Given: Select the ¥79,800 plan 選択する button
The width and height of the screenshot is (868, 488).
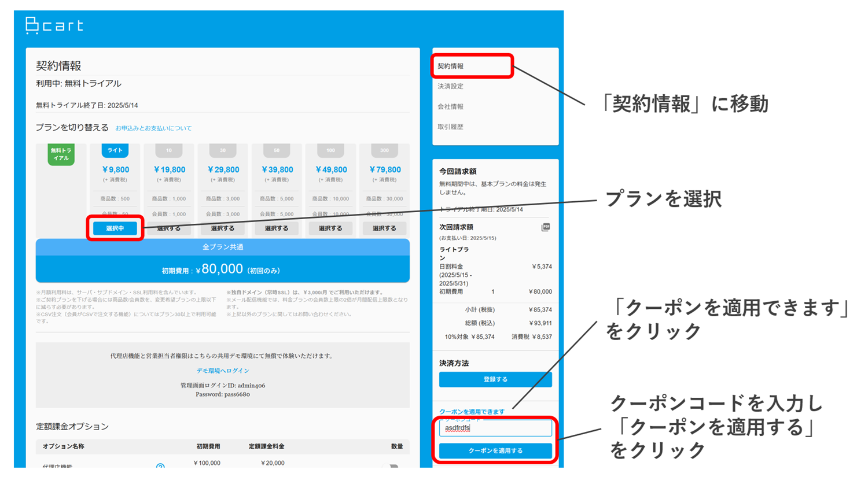Looking at the screenshot, I should tap(384, 228).
